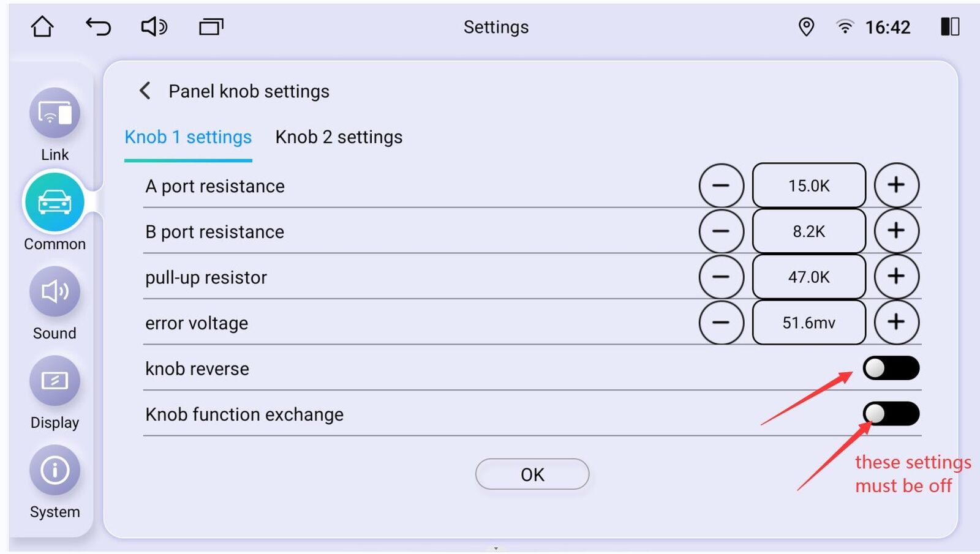Screen dimensions: 980x554
Task: Open the Link sidebar section
Action: click(x=55, y=114)
